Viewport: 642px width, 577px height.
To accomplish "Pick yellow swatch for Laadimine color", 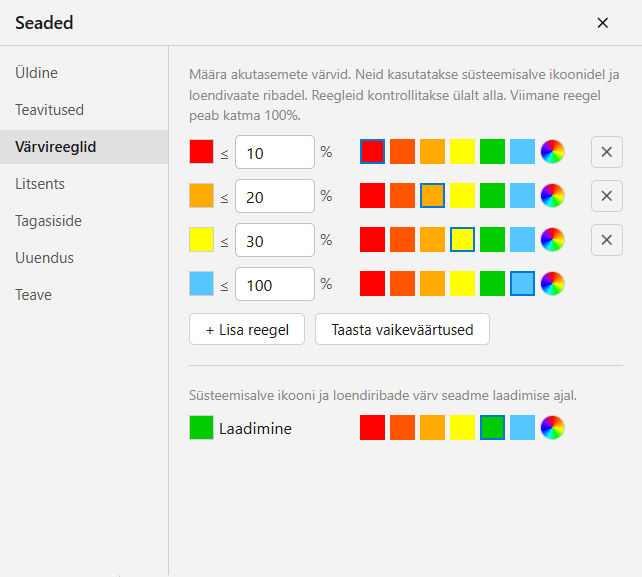I will pos(462,428).
